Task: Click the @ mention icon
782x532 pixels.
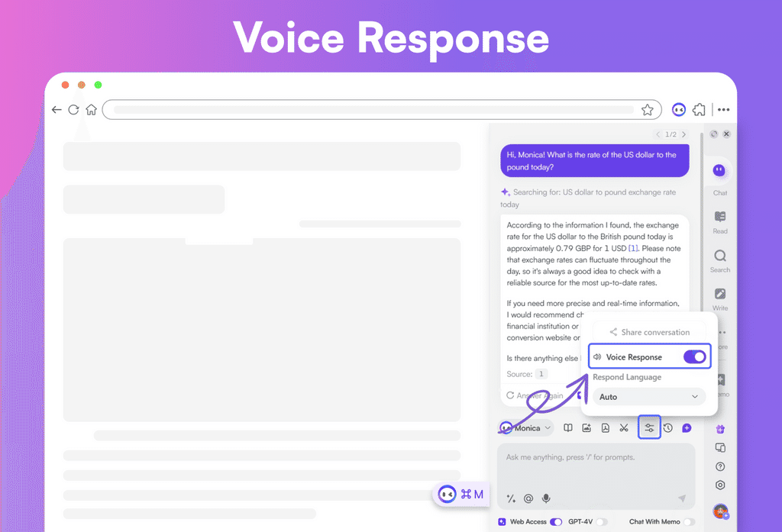Action: [528, 498]
